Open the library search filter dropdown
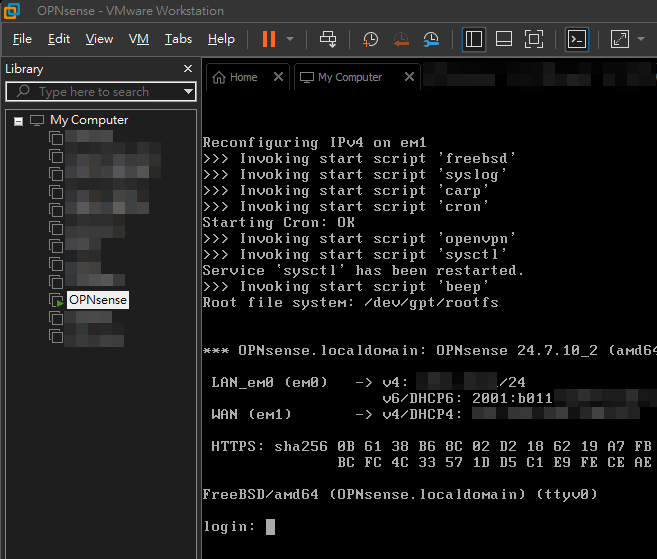 [x=189, y=91]
